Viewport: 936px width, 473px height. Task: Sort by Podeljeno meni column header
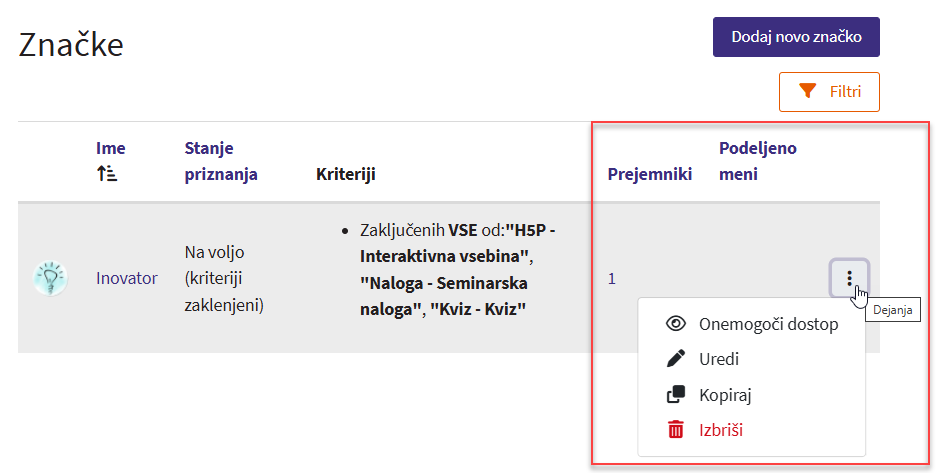tap(757, 161)
